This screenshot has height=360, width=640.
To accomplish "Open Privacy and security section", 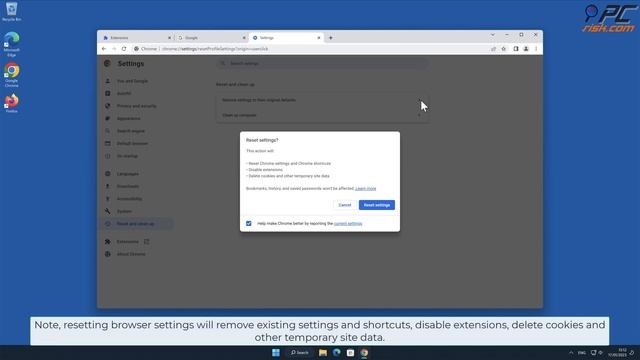I will 136,106.
